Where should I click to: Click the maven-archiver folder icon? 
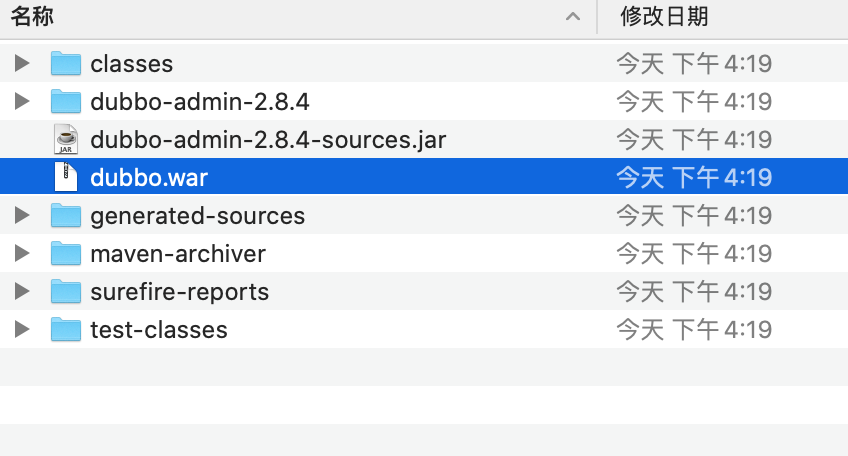(x=66, y=253)
